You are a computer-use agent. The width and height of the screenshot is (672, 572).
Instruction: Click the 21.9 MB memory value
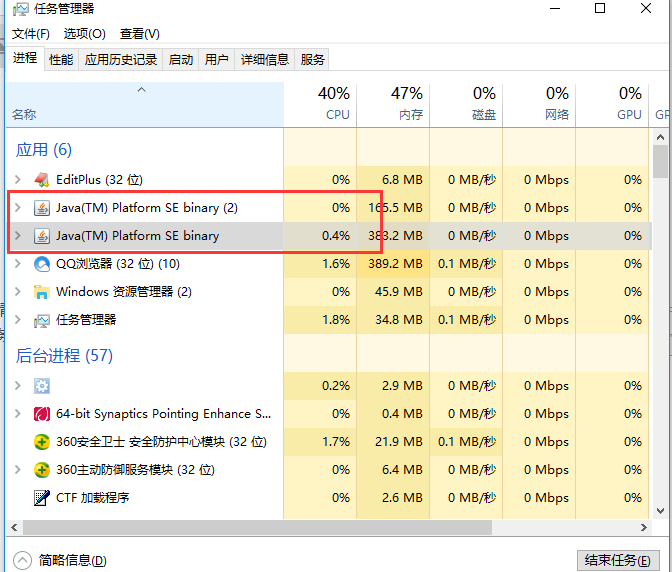tap(399, 442)
